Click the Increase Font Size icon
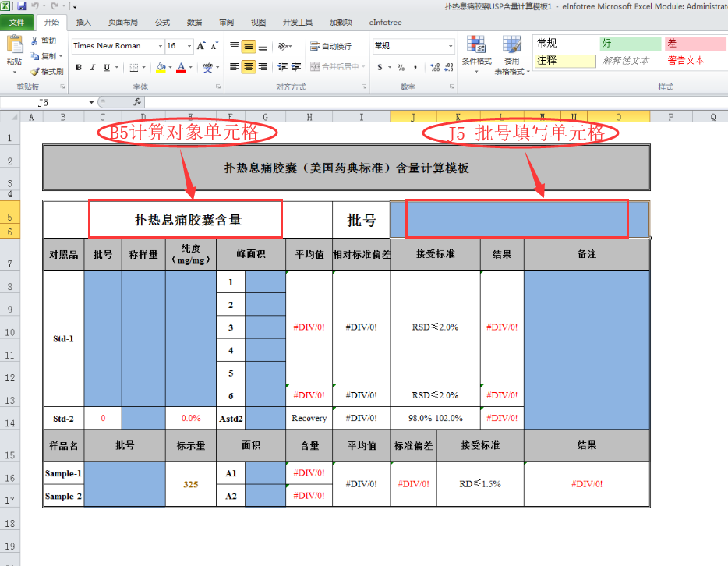Screen dimensions: 728x566 pyautogui.click(x=202, y=46)
